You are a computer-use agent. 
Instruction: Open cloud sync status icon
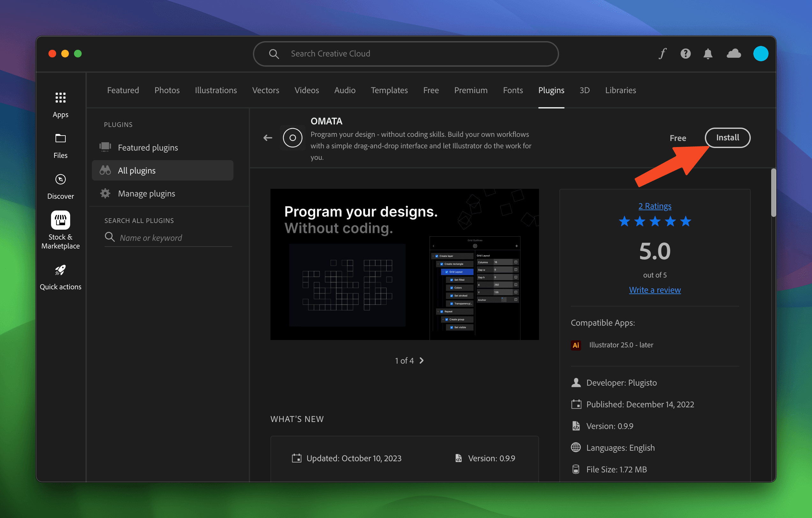click(734, 54)
